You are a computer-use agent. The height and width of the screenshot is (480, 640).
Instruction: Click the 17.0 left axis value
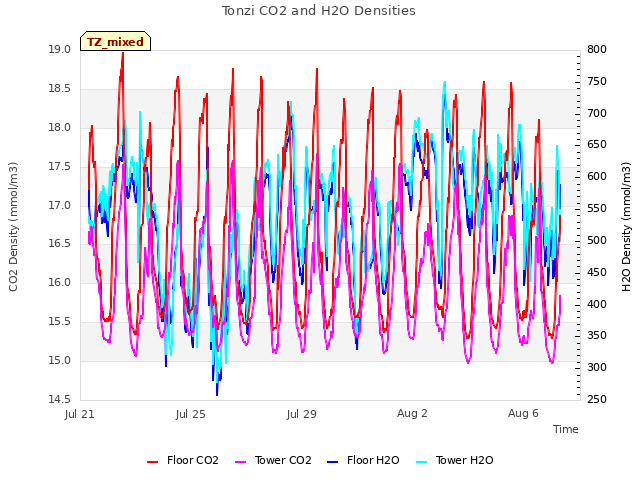(x=60, y=205)
